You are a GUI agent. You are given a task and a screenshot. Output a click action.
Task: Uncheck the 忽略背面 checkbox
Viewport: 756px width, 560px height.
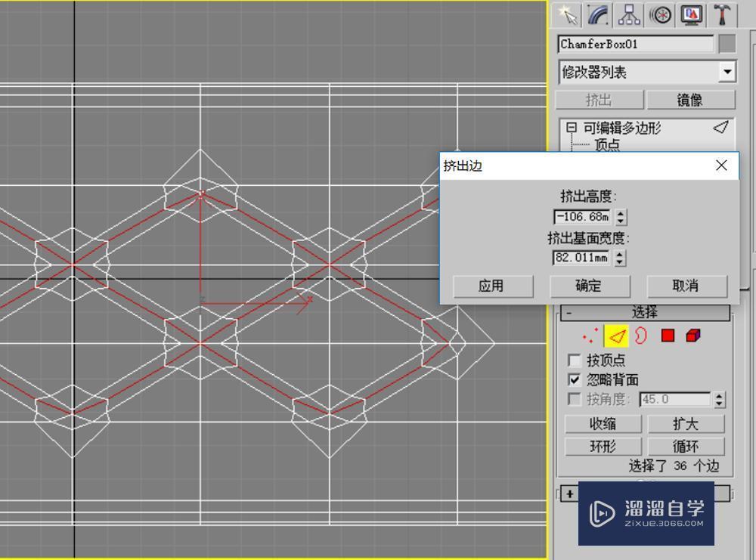[575, 380]
